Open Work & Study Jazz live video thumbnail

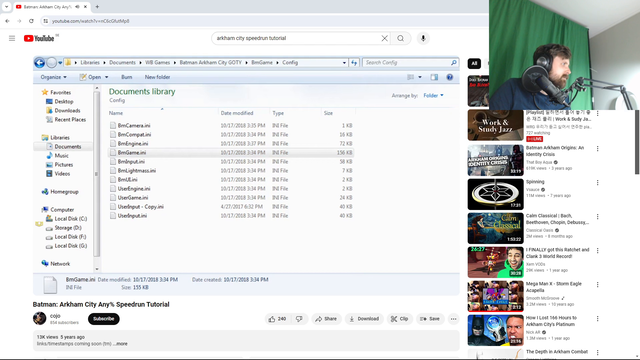click(495, 125)
